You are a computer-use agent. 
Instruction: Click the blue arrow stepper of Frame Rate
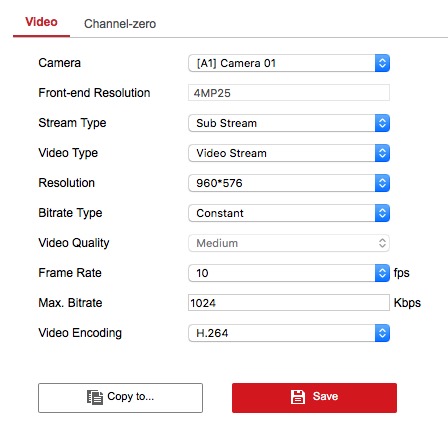tap(382, 273)
